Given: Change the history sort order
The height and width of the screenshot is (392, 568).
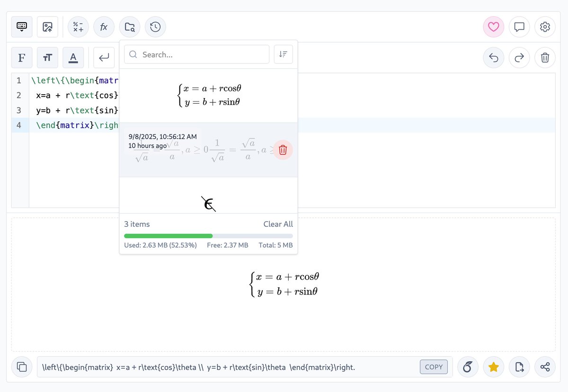Looking at the screenshot, I should tap(283, 54).
